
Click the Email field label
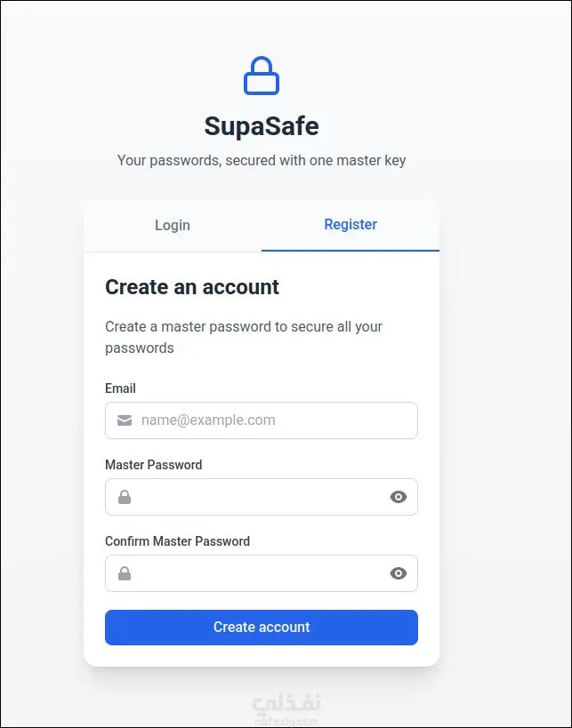pos(120,388)
